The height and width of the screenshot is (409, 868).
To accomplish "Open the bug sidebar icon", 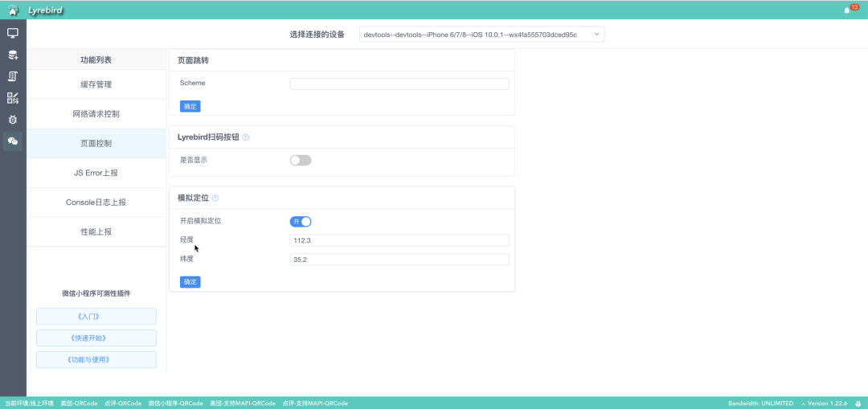I will tap(13, 120).
